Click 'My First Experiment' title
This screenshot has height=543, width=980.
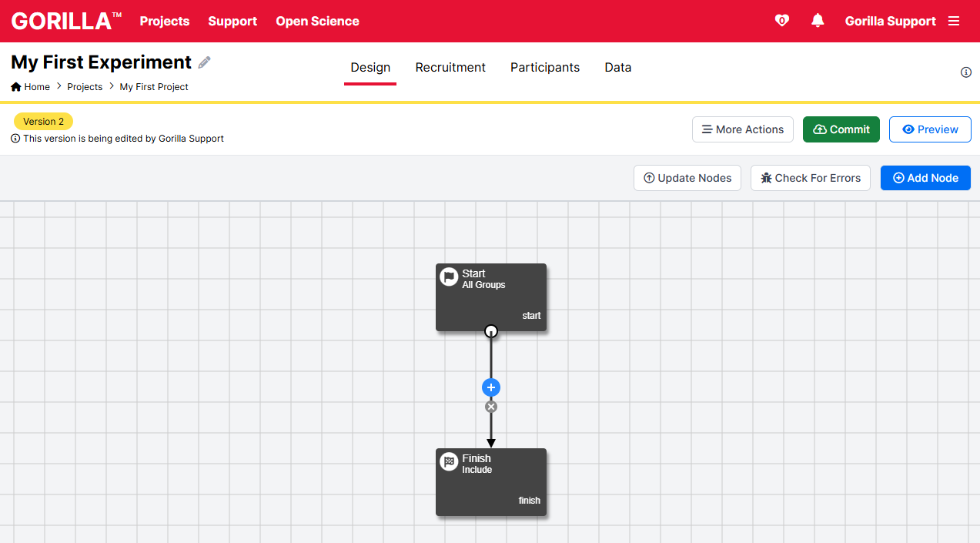(101, 62)
